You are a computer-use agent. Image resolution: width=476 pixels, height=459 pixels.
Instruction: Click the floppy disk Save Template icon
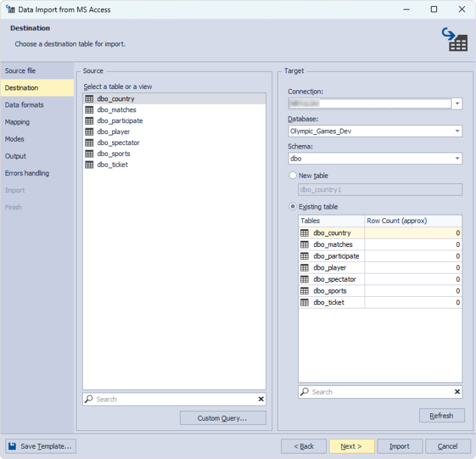click(x=12, y=447)
